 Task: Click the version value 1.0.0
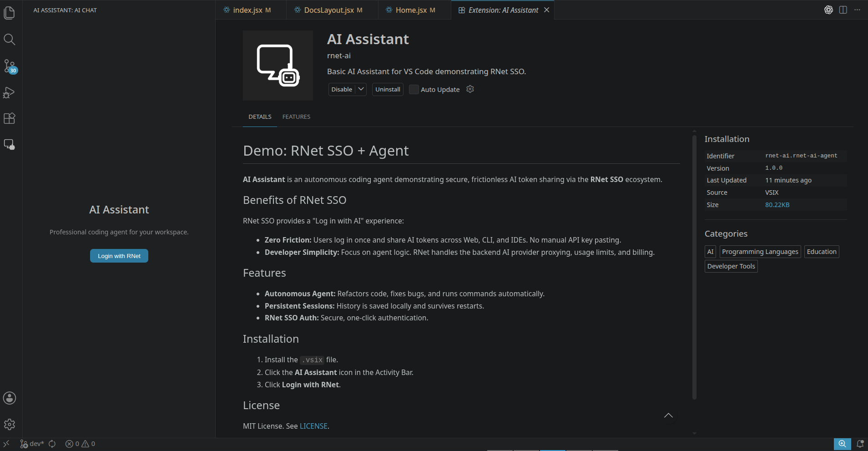(x=774, y=168)
